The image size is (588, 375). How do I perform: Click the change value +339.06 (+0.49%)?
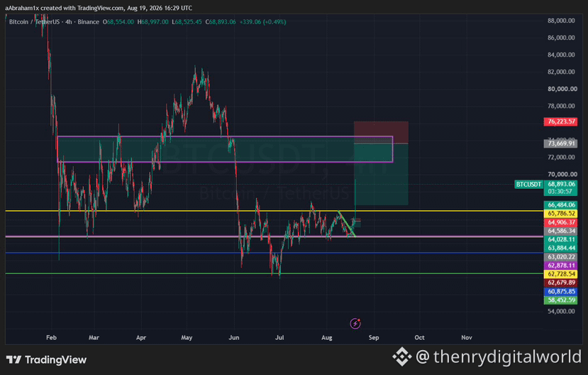click(x=263, y=22)
